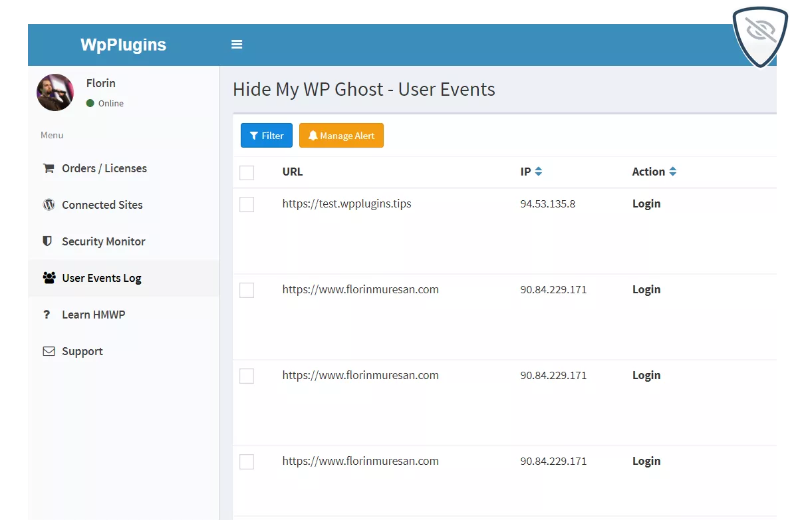The width and height of the screenshot is (798, 532).
Task: Go to Connected Sites menu item
Action: 102,205
